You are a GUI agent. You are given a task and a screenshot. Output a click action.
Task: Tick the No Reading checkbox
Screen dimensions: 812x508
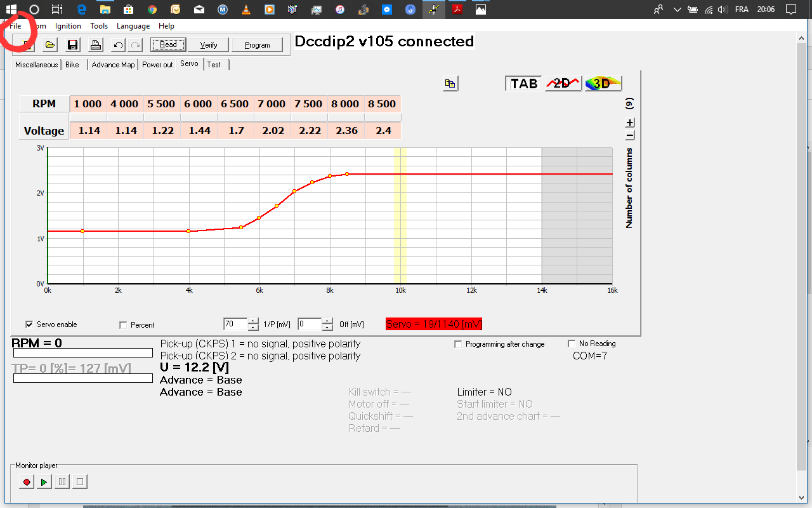[572, 344]
